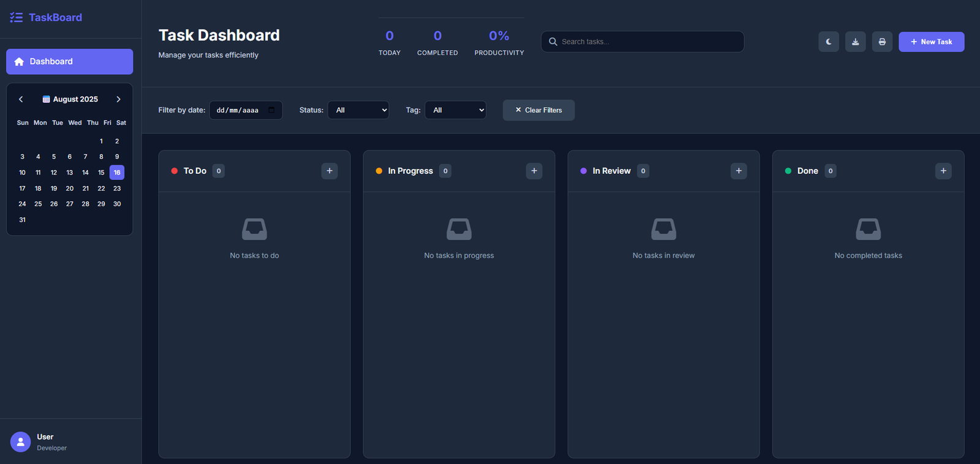Open the Dashboard sidebar item
The width and height of the screenshot is (980, 464).
tap(69, 61)
